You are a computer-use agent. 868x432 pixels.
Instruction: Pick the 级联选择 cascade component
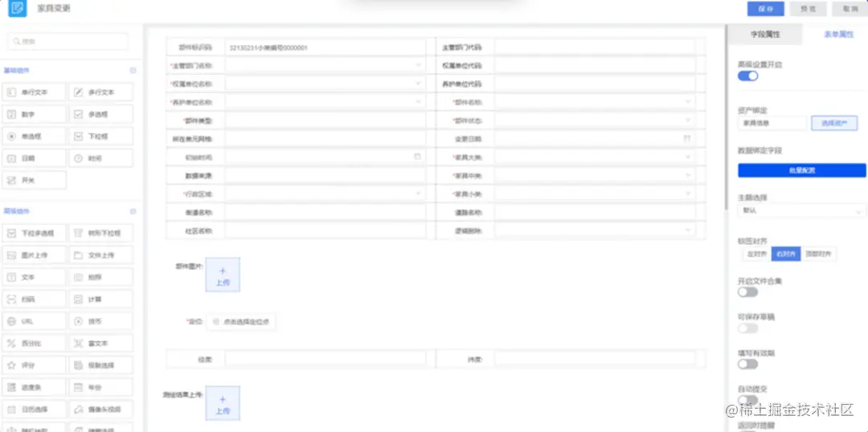100,365
